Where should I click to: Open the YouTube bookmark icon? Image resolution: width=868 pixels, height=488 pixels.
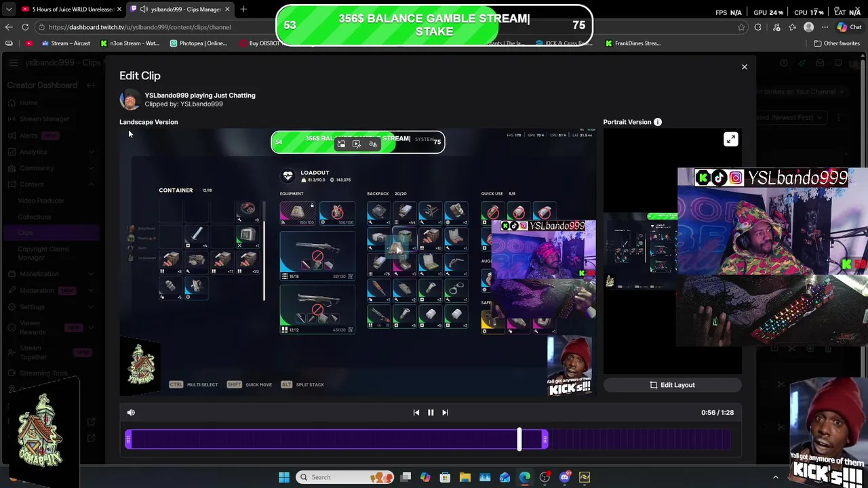[28, 43]
